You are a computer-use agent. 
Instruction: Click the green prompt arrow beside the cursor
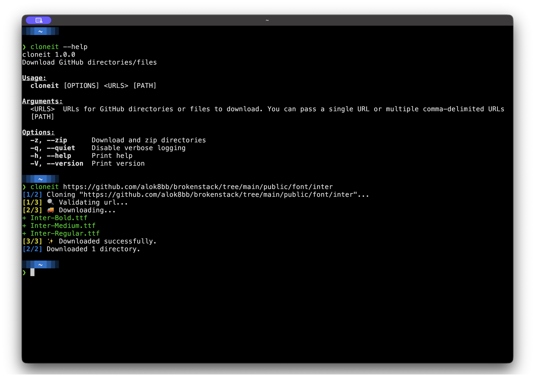24,272
